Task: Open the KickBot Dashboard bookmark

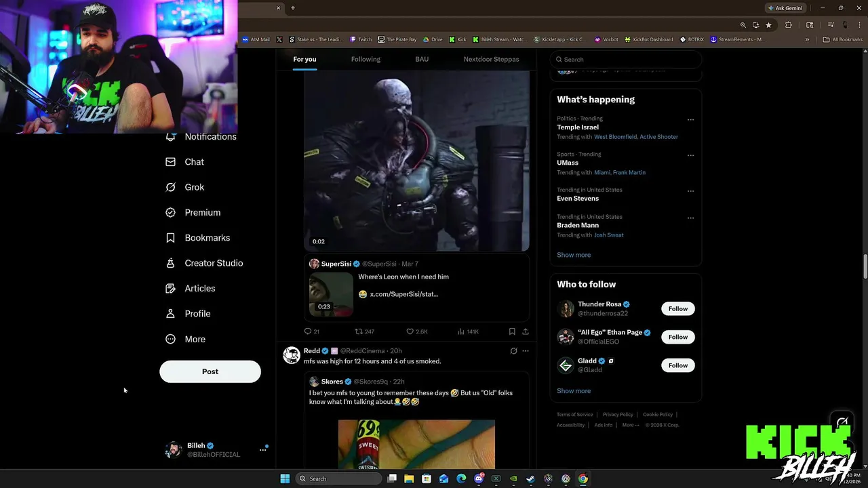Action: tap(648, 39)
